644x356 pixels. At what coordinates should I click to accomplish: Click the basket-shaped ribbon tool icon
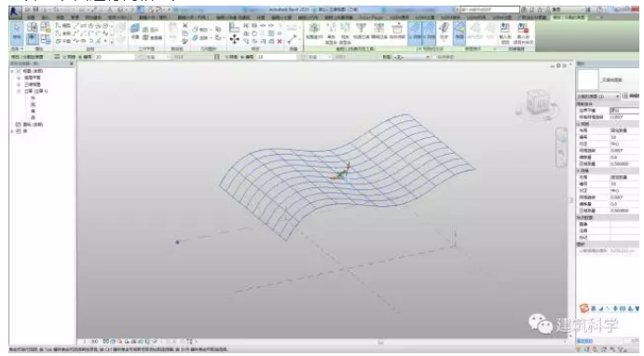(x=397, y=28)
